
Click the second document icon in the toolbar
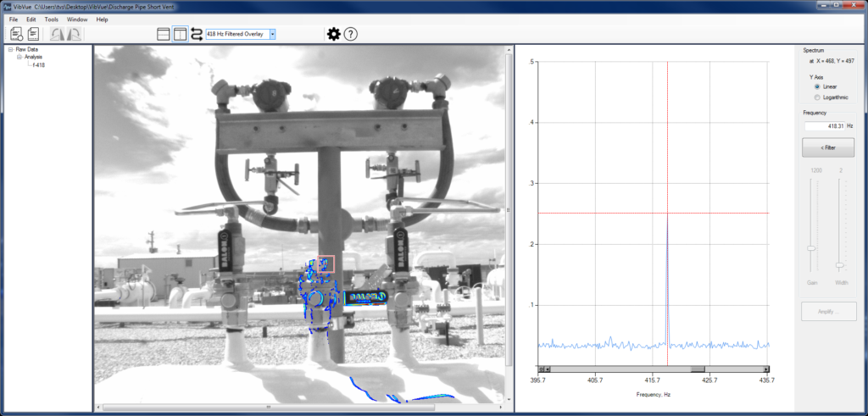tap(33, 34)
